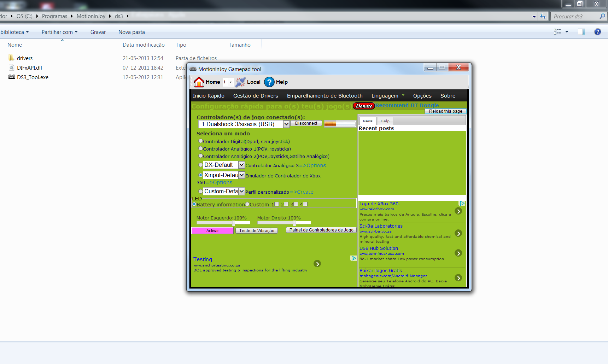Click the Motor Esquerdo slider
The width and height of the screenshot is (608, 364).
pyautogui.click(x=223, y=223)
